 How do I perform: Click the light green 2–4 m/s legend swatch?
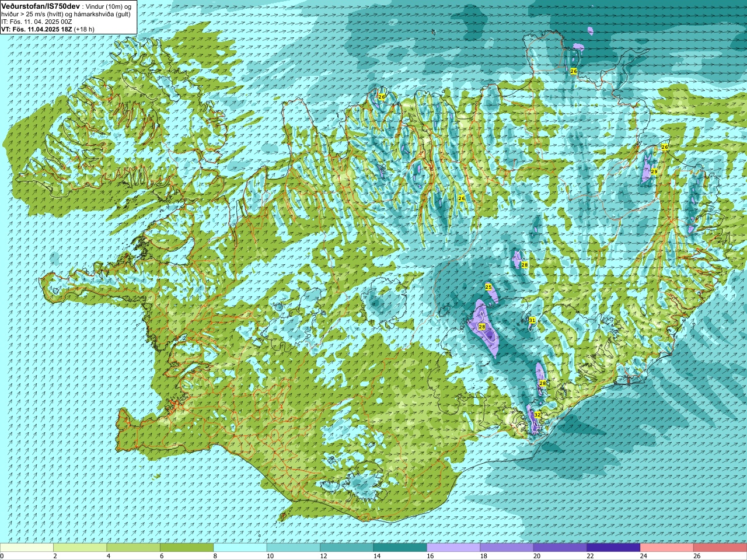coord(80,548)
